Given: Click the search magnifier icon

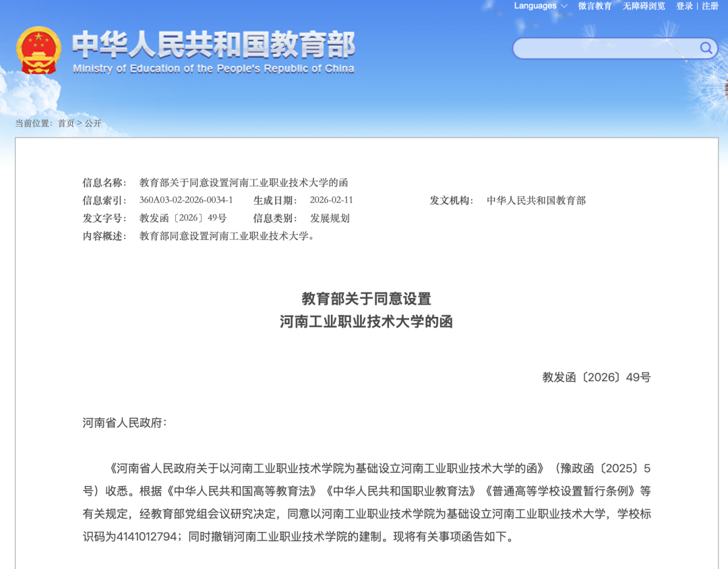Looking at the screenshot, I should (706, 48).
